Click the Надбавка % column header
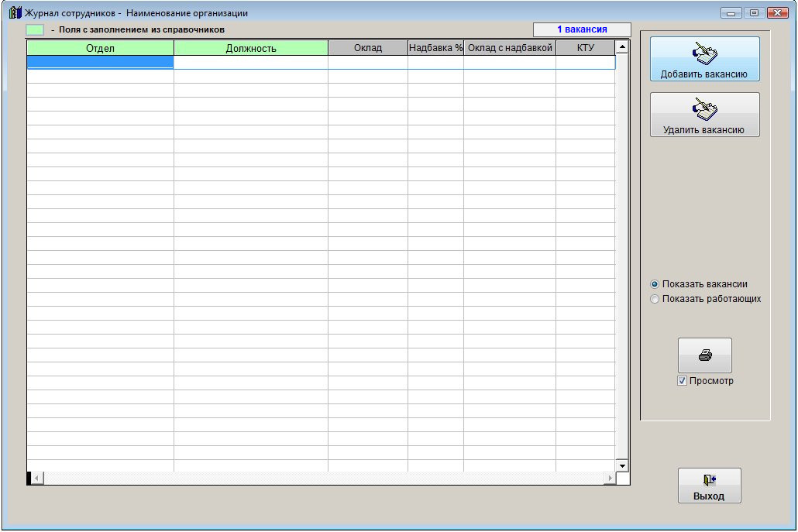This screenshot has width=798, height=532. coord(435,48)
